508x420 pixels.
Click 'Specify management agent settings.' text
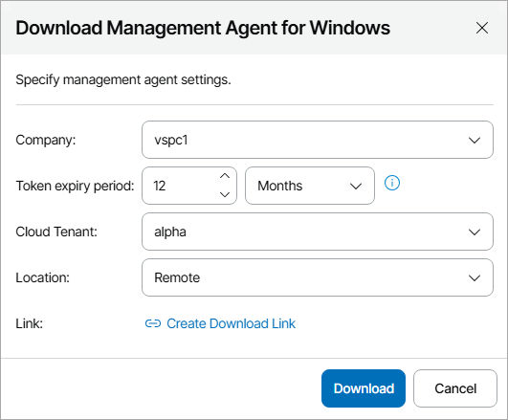tap(123, 79)
